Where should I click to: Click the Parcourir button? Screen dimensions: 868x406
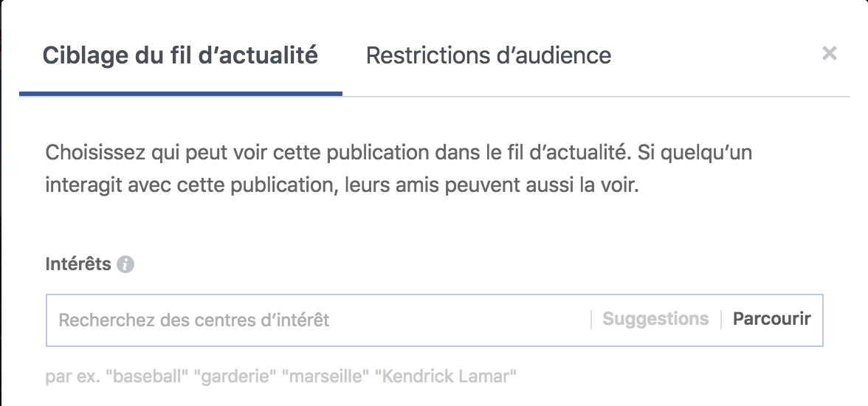tap(771, 319)
